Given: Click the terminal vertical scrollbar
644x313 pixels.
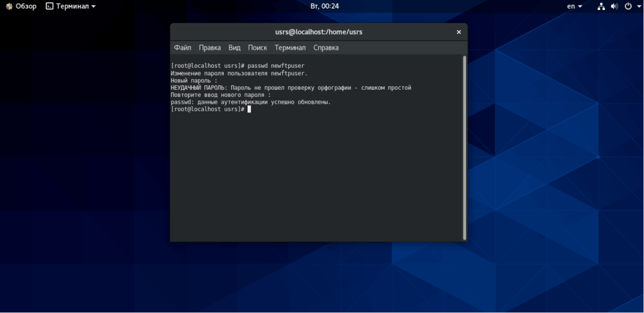Looking at the screenshot, I should [465, 148].
